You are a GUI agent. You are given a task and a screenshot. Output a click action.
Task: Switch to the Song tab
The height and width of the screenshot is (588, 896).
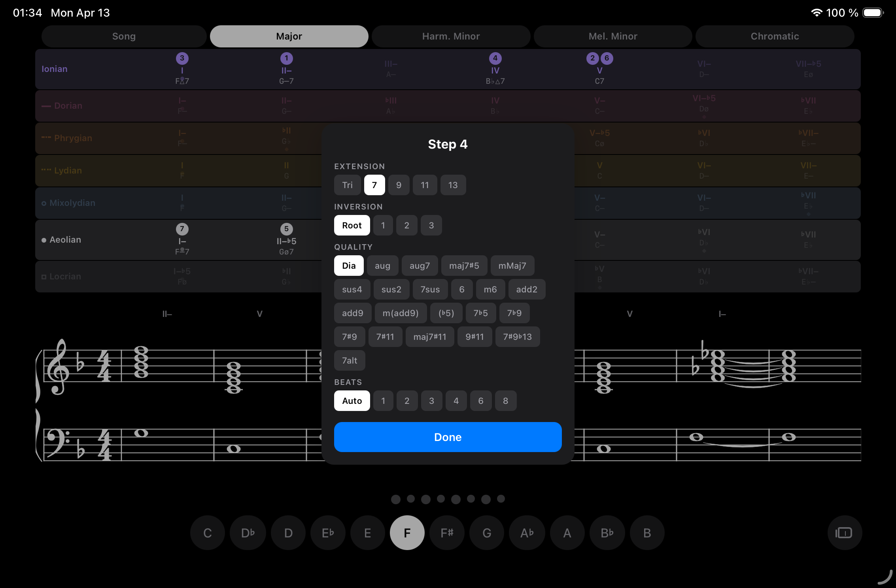click(x=124, y=36)
